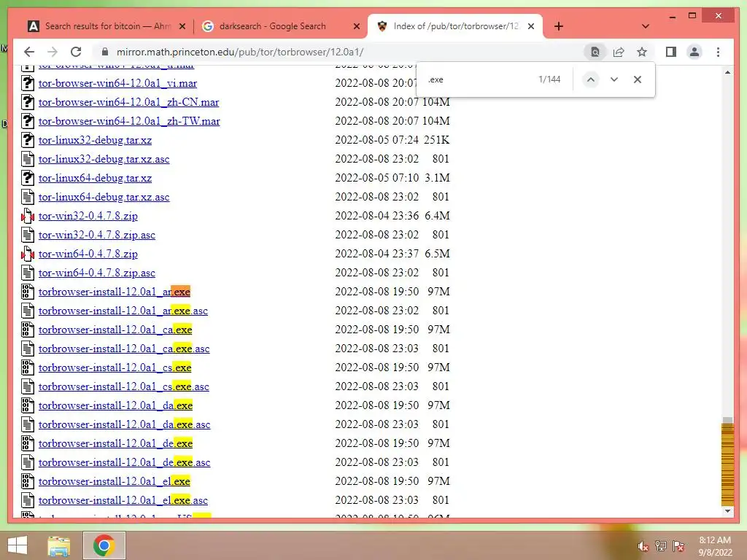Close the darksearch Google tab
This screenshot has height=560, width=747.
click(x=356, y=27)
